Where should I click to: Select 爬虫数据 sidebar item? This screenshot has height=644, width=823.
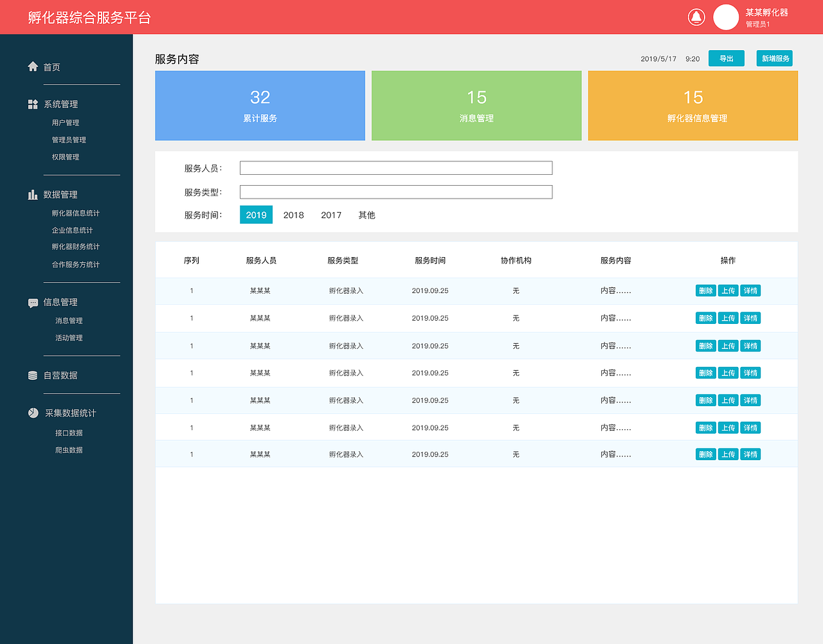69,450
